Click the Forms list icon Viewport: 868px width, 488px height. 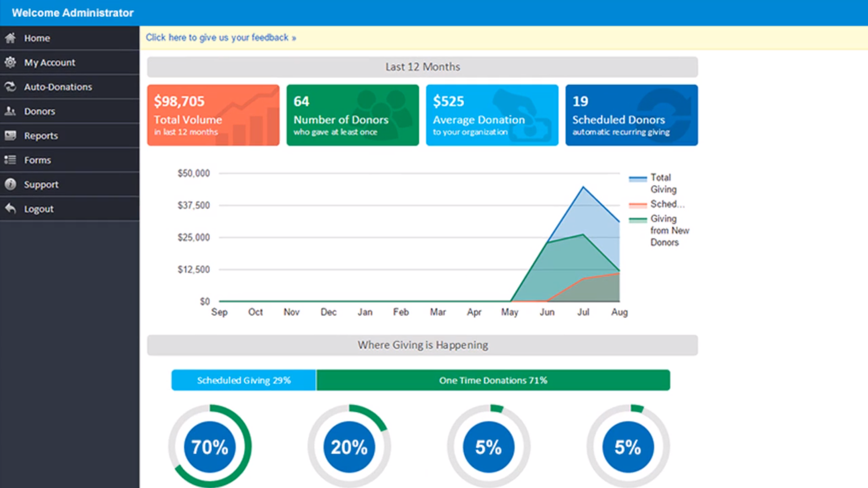[10, 160]
